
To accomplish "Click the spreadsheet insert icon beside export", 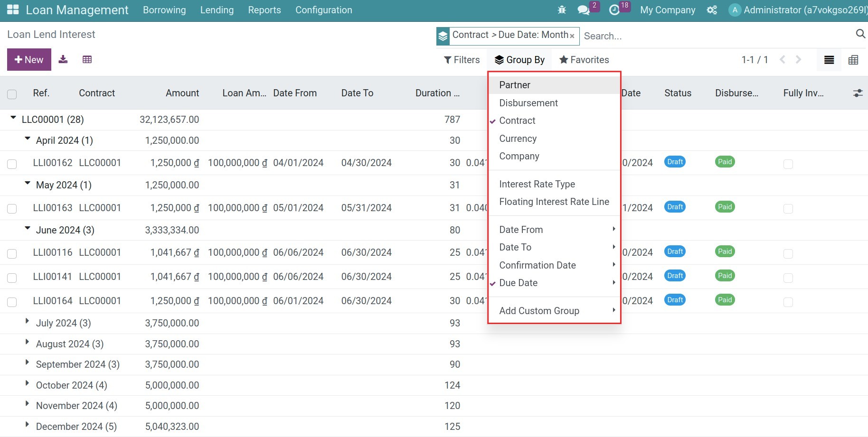I will point(87,59).
